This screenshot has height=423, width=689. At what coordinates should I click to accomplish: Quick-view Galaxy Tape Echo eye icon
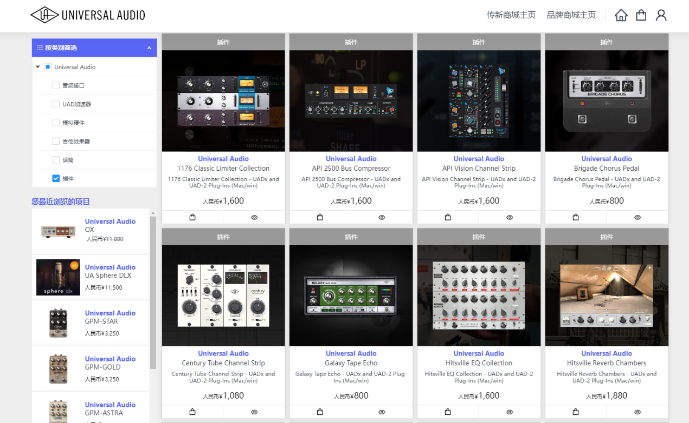[382, 412]
